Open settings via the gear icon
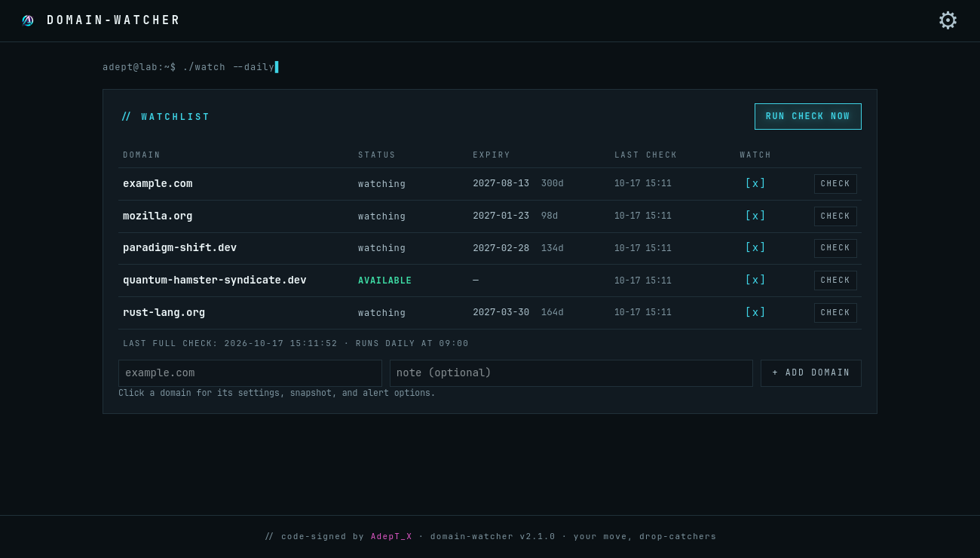 [x=948, y=20]
